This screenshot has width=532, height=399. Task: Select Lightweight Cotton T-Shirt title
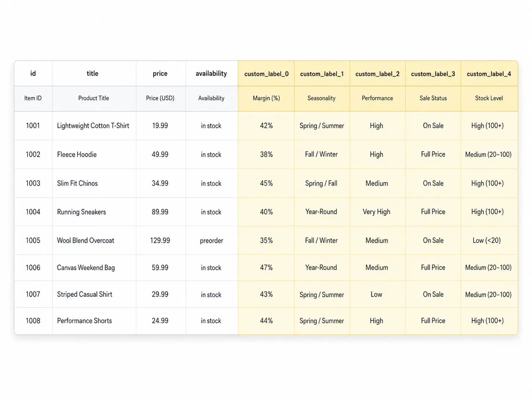pos(93,126)
